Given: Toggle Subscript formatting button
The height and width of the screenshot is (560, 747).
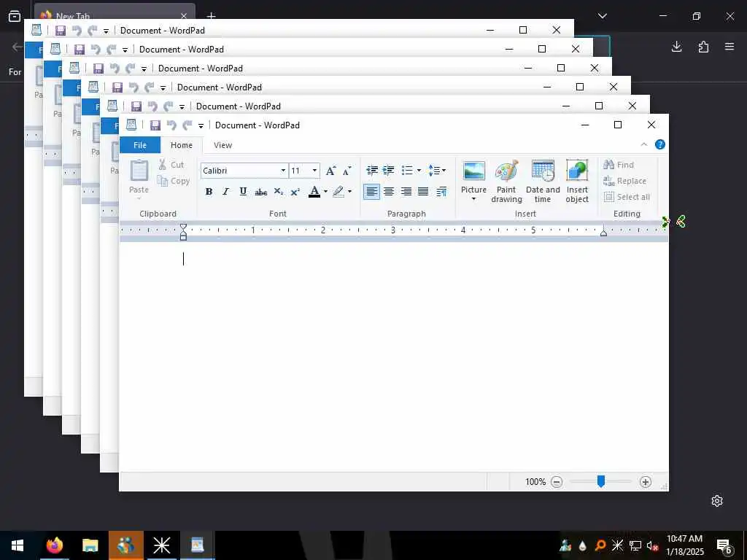Looking at the screenshot, I should (278, 192).
